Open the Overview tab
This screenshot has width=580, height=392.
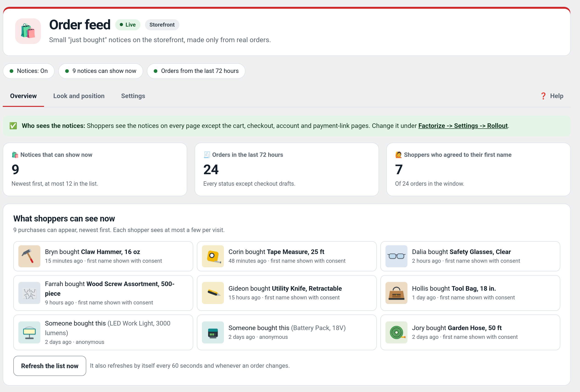pyautogui.click(x=23, y=96)
